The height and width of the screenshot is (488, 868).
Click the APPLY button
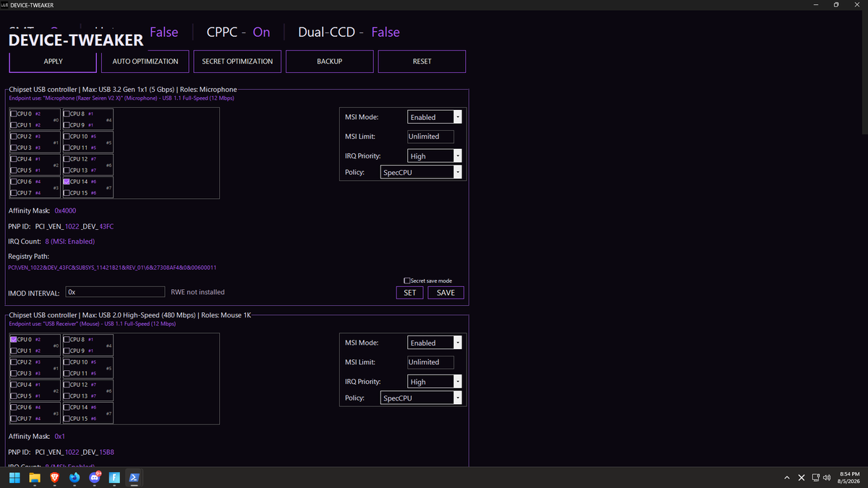[53, 61]
